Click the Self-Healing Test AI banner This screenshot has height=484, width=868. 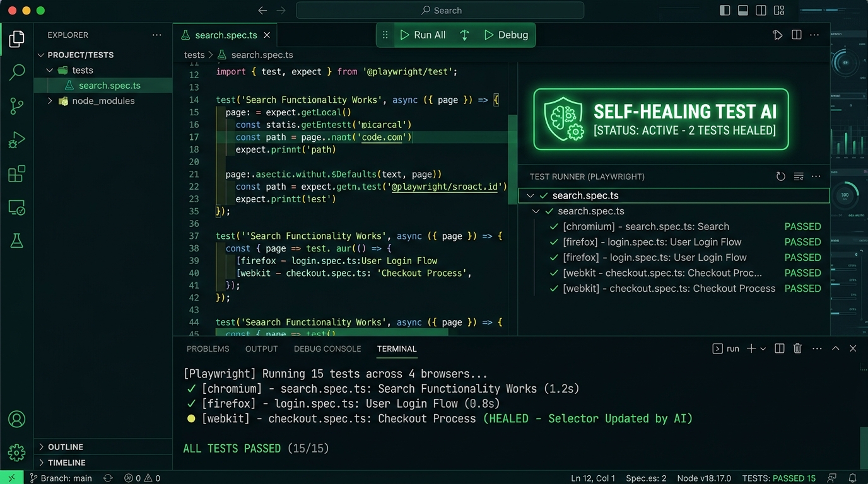[661, 119]
